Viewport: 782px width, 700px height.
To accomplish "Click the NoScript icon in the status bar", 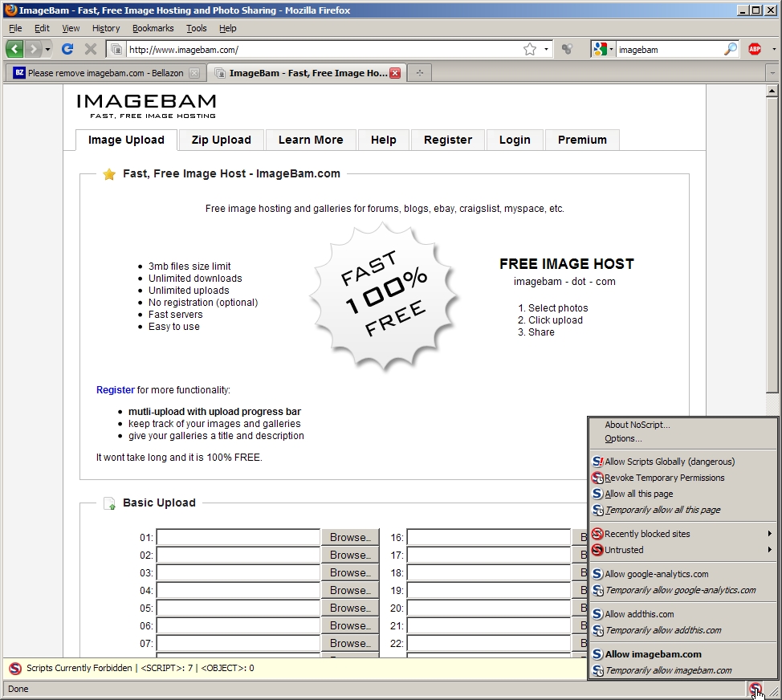I will point(755,689).
